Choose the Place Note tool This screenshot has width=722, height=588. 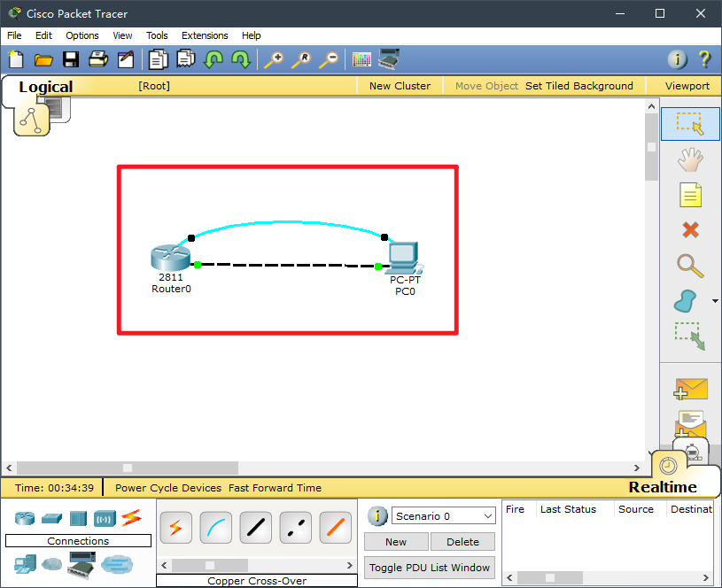tap(690, 194)
